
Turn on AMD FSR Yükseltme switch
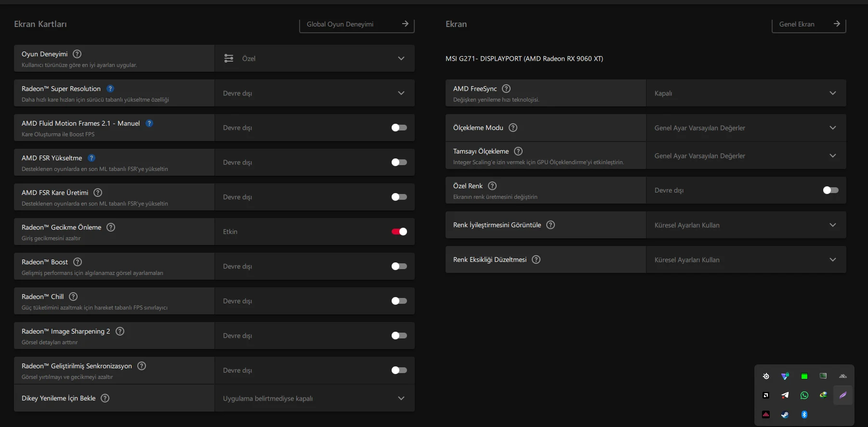(399, 162)
